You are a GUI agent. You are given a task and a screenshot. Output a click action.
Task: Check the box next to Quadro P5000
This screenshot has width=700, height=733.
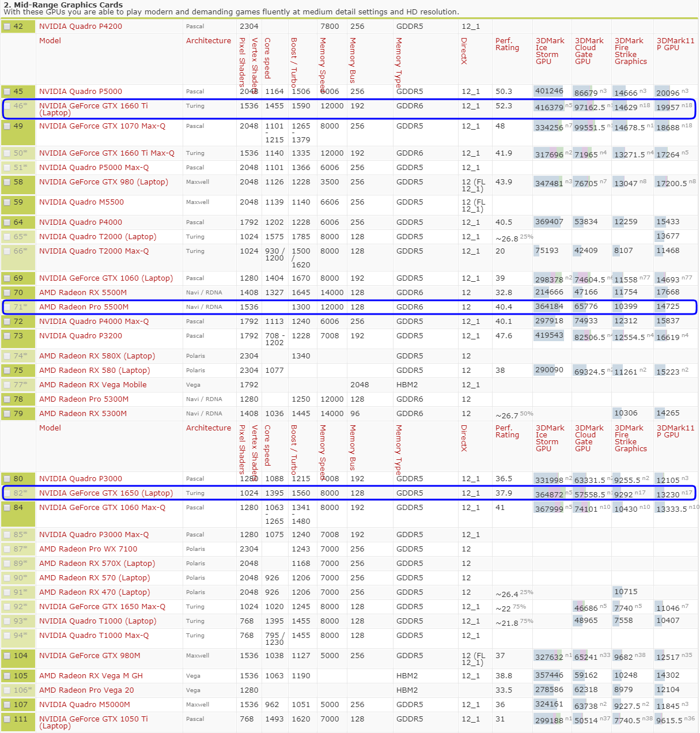(x=7, y=92)
